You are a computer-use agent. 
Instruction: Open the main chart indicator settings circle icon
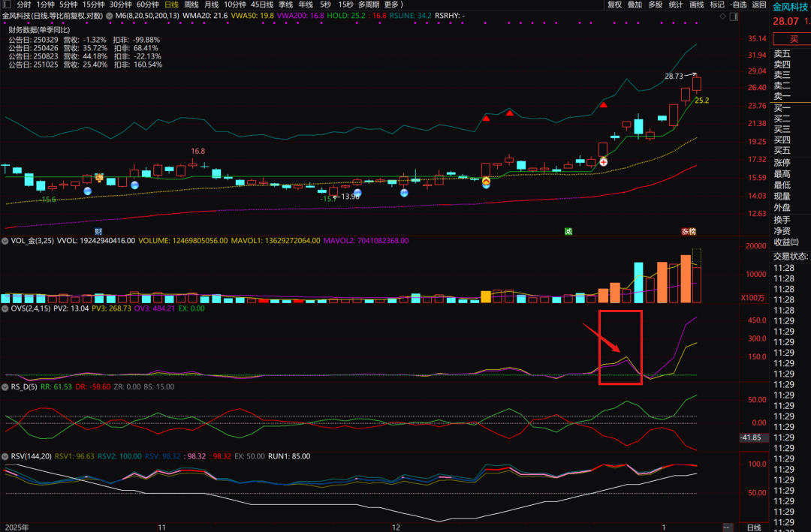pyautogui.click(x=110, y=16)
